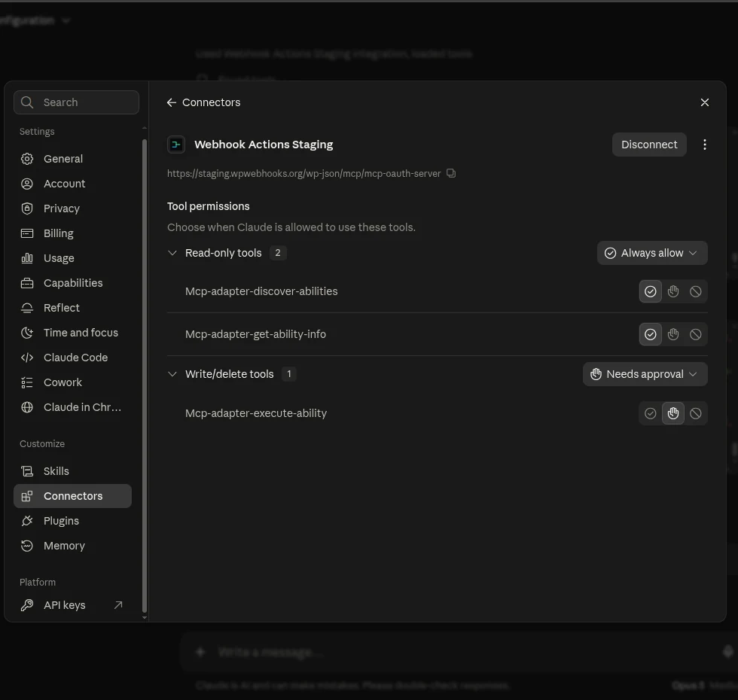Click the back arrow next to Connectors

pyautogui.click(x=172, y=102)
